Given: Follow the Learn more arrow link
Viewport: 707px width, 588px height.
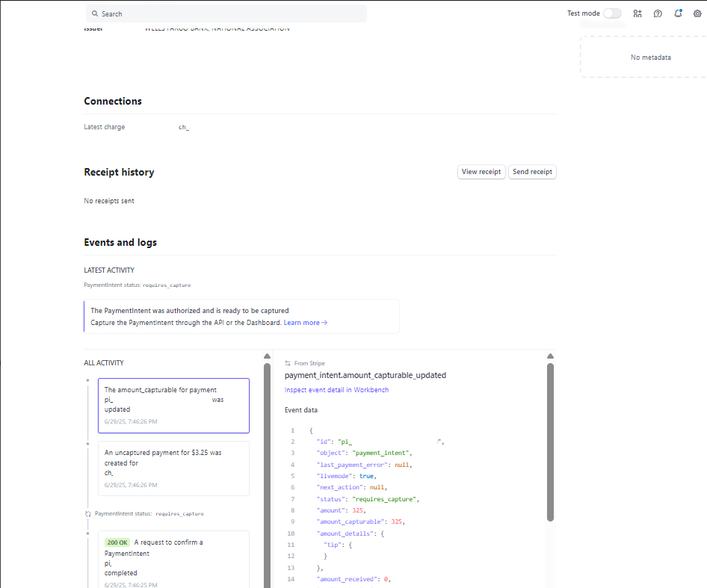Looking at the screenshot, I should [x=306, y=323].
